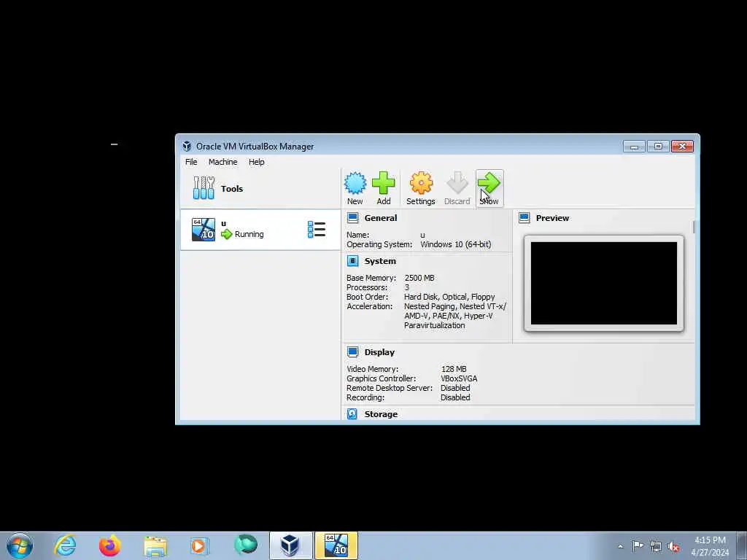Screen dimensions: 747x560
Task: Minimize the VirtualBox Manager window
Action: click(x=634, y=147)
